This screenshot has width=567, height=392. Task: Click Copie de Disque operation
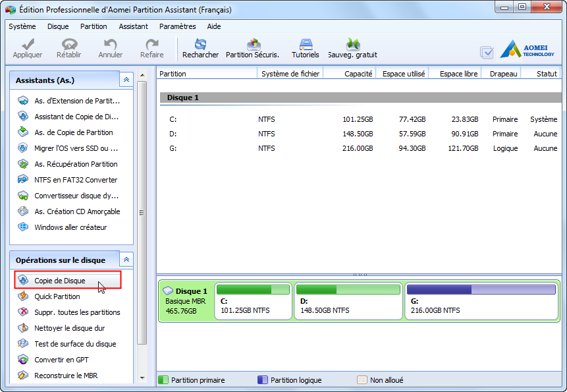point(68,280)
